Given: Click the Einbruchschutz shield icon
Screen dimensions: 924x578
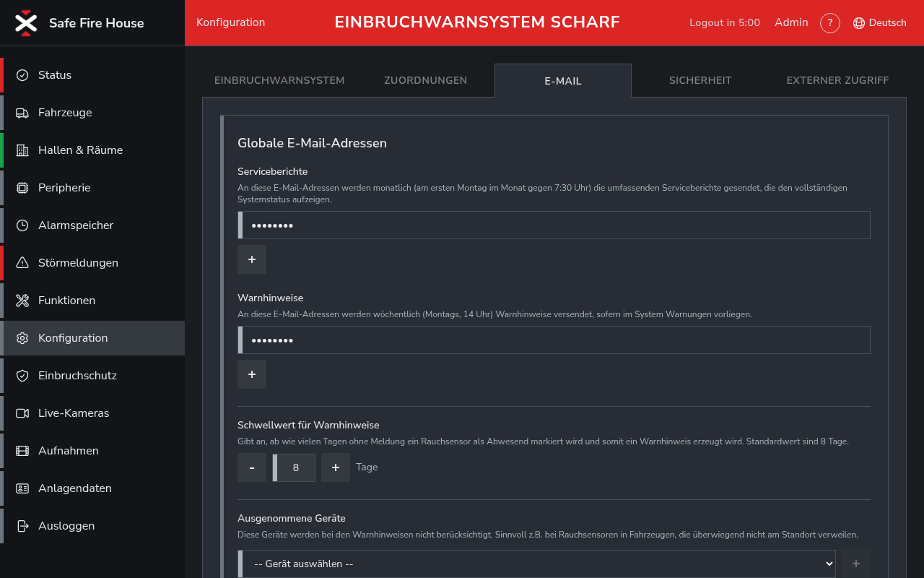Looking at the screenshot, I should [22, 376].
